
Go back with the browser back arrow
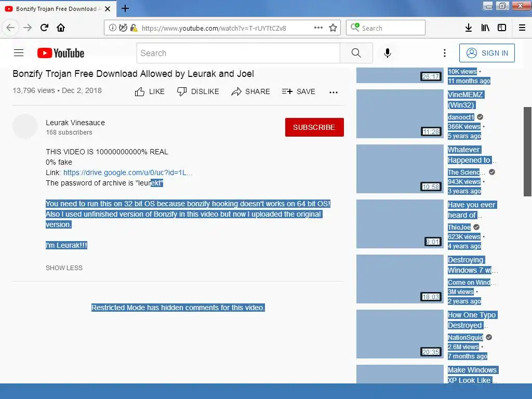coord(10,28)
